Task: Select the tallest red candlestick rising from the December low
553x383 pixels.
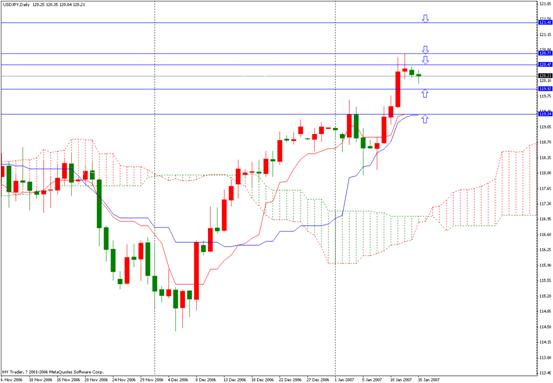Action: [196, 271]
